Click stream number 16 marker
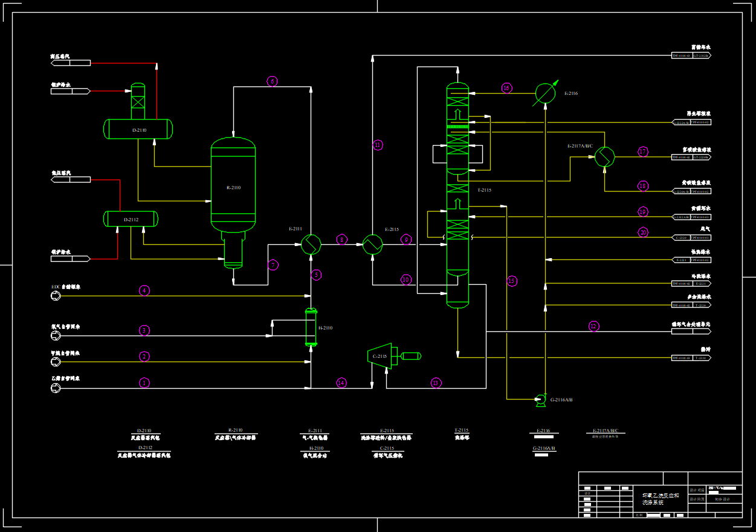756x532 pixels. [506, 88]
